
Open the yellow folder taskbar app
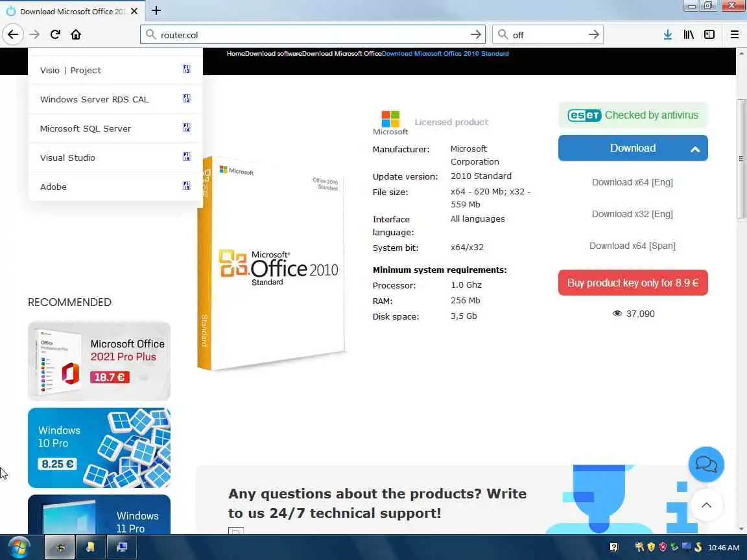(90, 547)
